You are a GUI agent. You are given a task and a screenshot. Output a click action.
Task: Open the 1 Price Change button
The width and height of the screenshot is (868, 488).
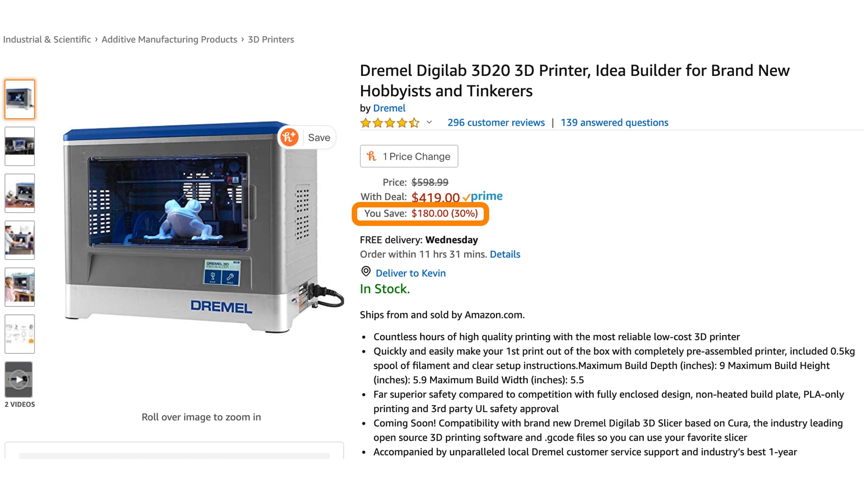[x=409, y=156]
